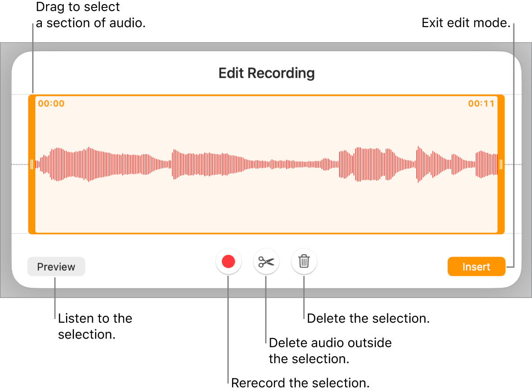532x392 pixels.
Task: Tap the 00:00 timestamp label
Action: click(51, 103)
